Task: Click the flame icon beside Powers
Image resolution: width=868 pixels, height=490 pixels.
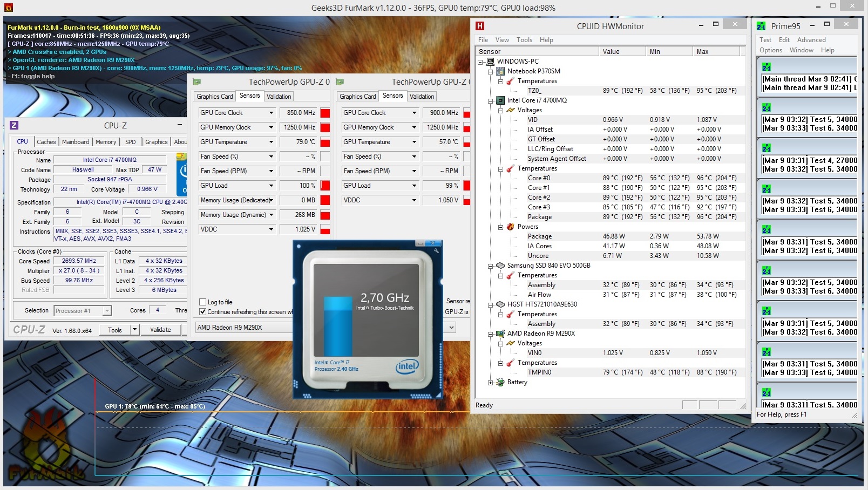Action: 511,227
